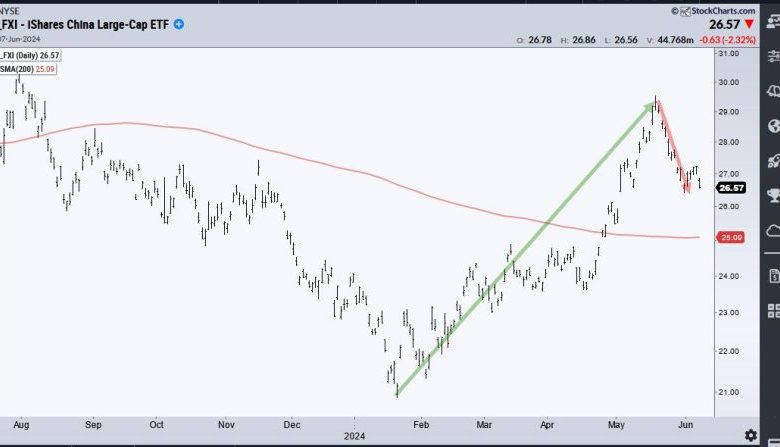
Task: Click the Dec label on the time axis
Action: click(292, 425)
